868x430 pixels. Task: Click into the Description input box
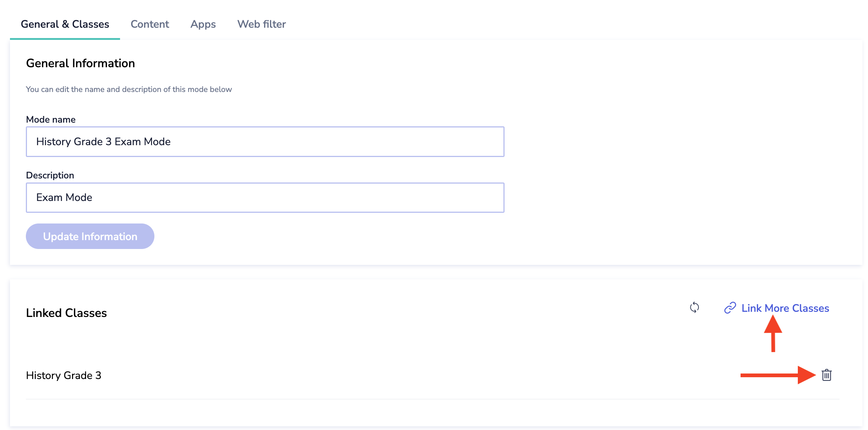point(265,198)
